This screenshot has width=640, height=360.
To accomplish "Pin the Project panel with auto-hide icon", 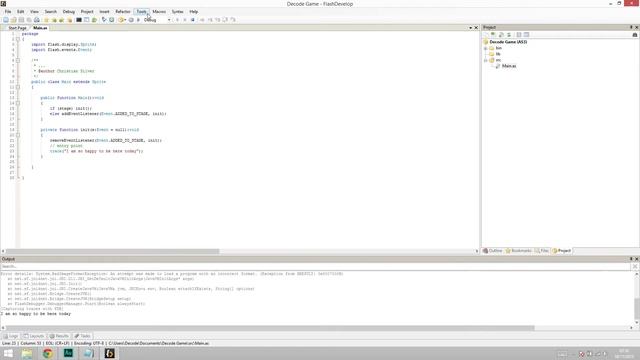I will click(x=631, y=27).
